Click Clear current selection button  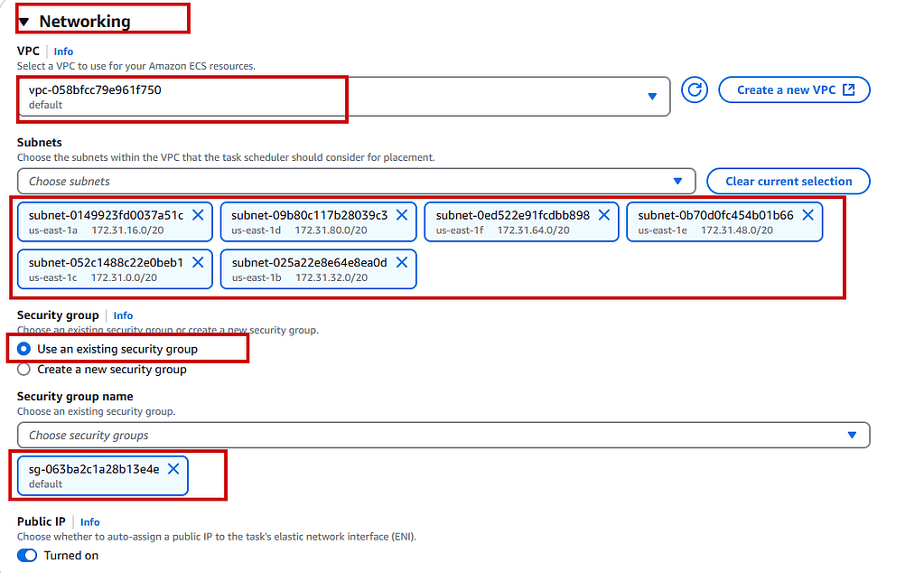click(x=788, y=181)
